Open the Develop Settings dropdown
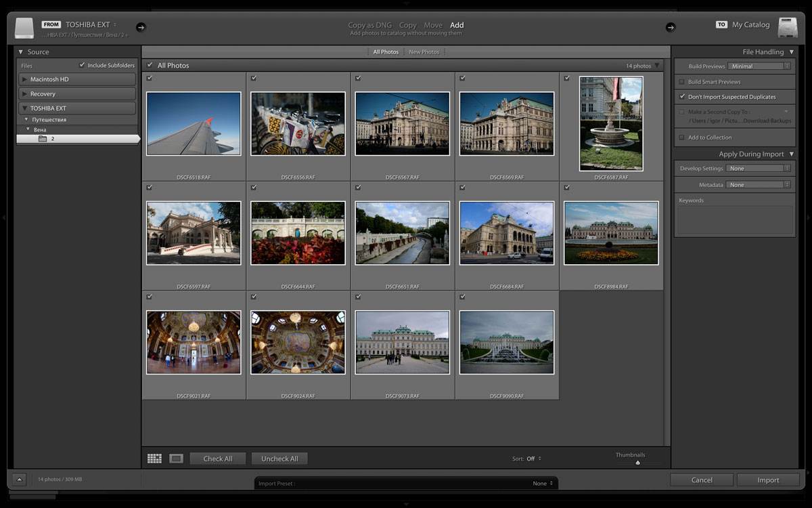The height and width of the screenshot is (508, 812). click(758, 168)
